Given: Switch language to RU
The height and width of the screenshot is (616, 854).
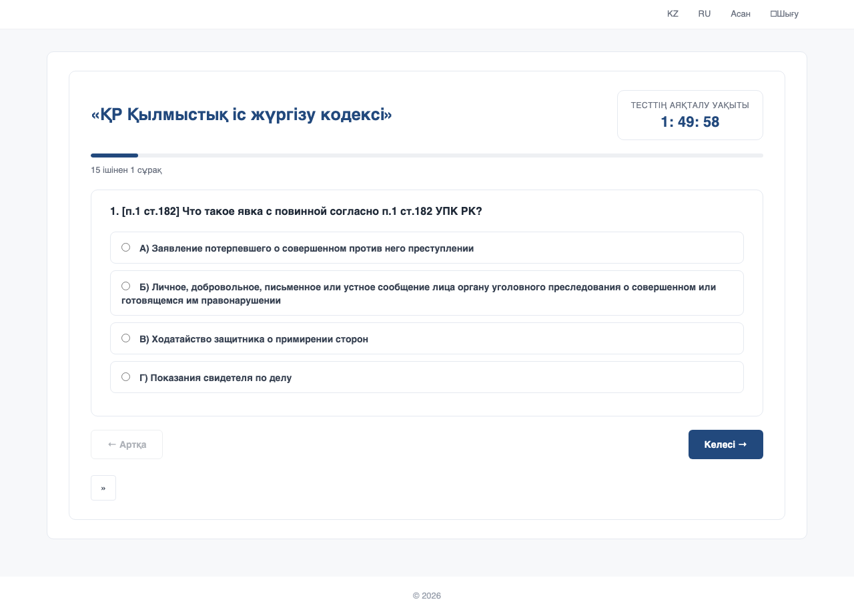Looking at the screenshot, I should [705, 14].
